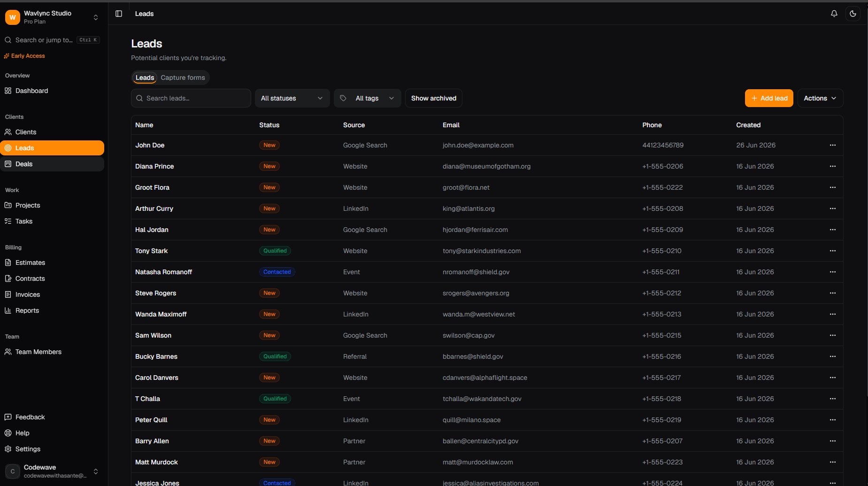The width and height of the screenshot is (868, 486).
Task: Go to Clients in sidebar
Action: (52, 132)
